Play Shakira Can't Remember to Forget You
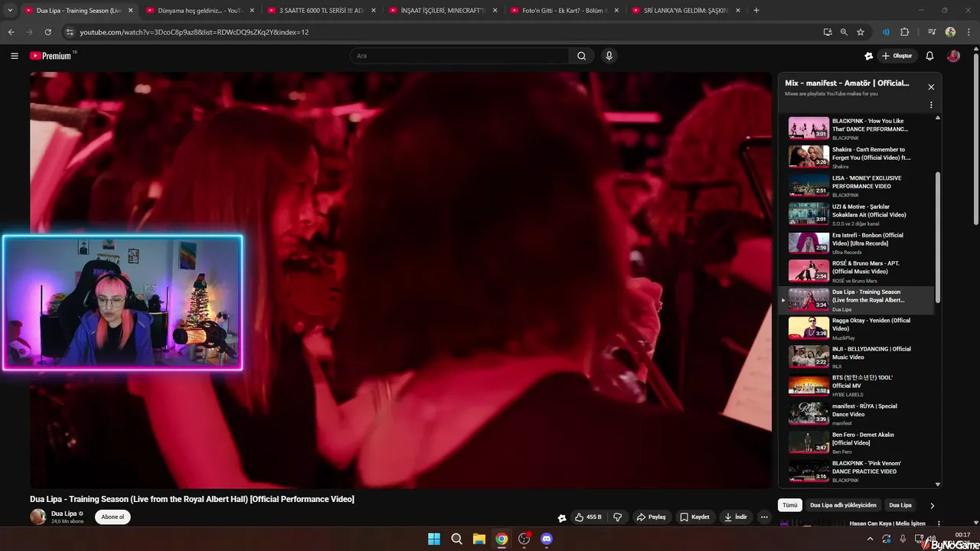 click(856, 156)
